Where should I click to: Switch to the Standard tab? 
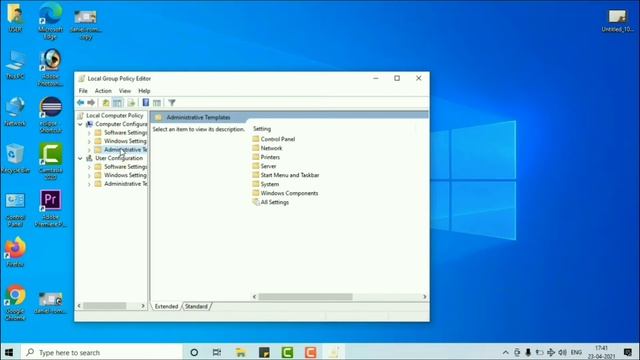click(x=196, y=306)
